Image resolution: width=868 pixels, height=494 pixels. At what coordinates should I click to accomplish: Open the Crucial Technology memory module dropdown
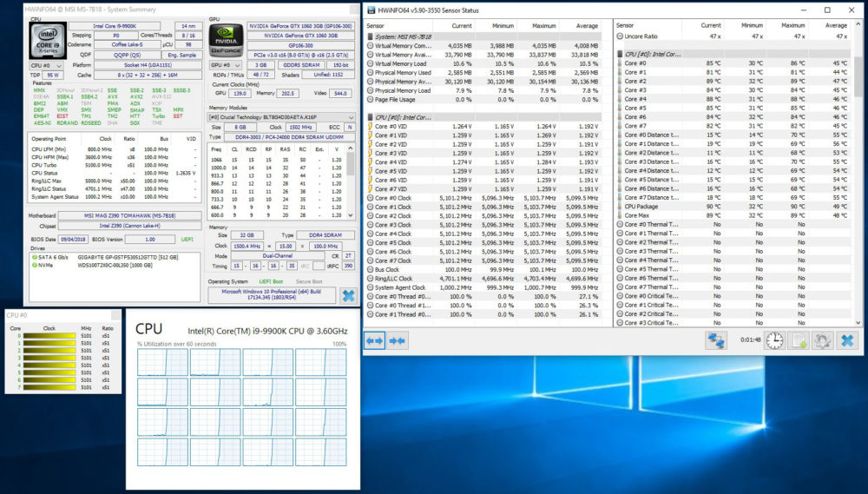tap(281, 117)
